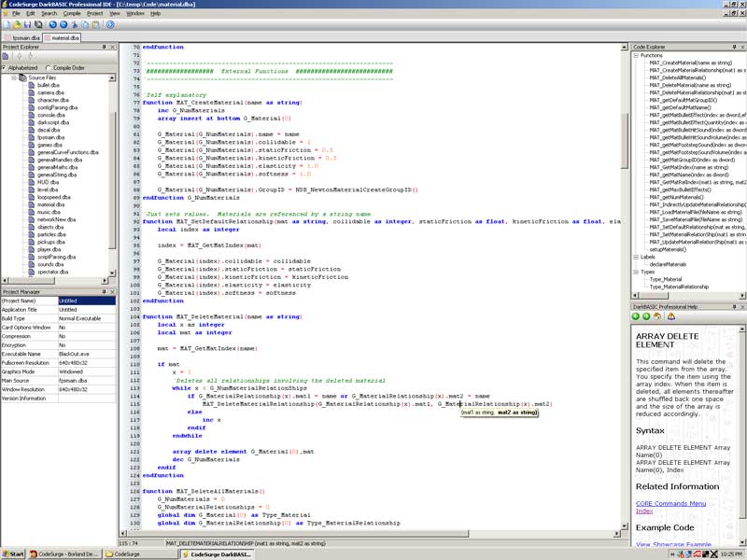Close the Code Explorer panel

coord(742,47)
